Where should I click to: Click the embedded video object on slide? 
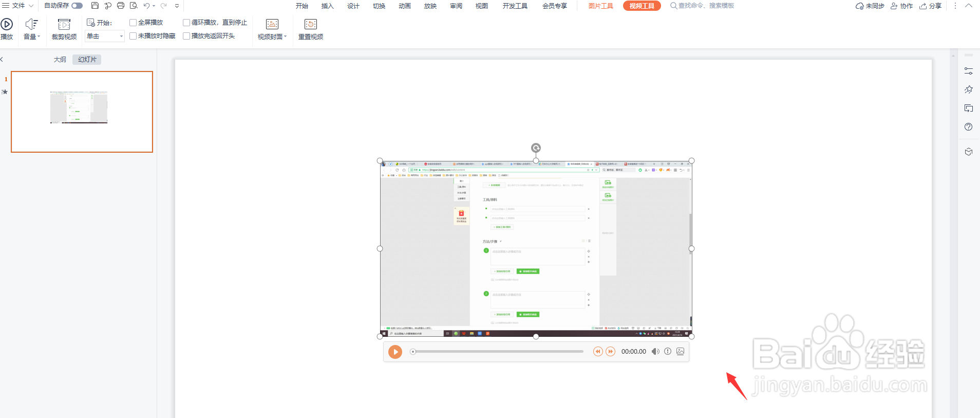[536, 249]
